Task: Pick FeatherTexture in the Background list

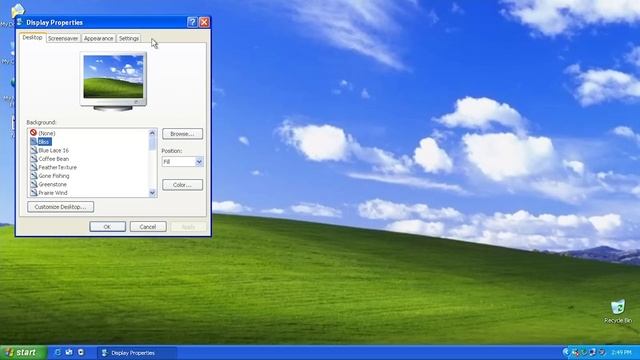Action: pos(58,167)
